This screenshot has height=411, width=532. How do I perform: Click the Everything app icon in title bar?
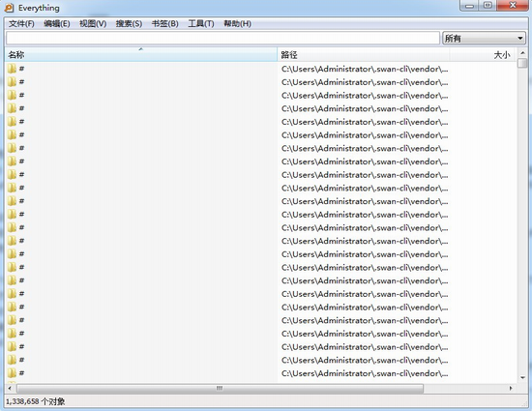[9, 8]
